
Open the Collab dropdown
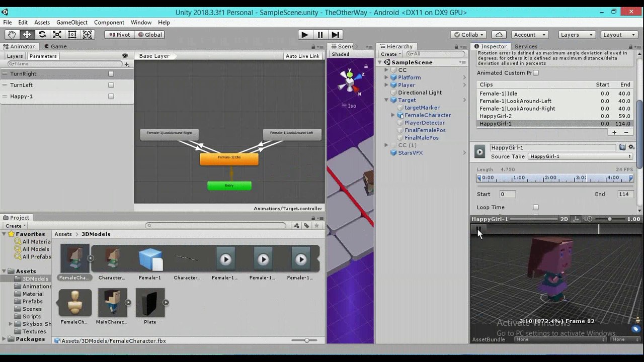468,35
